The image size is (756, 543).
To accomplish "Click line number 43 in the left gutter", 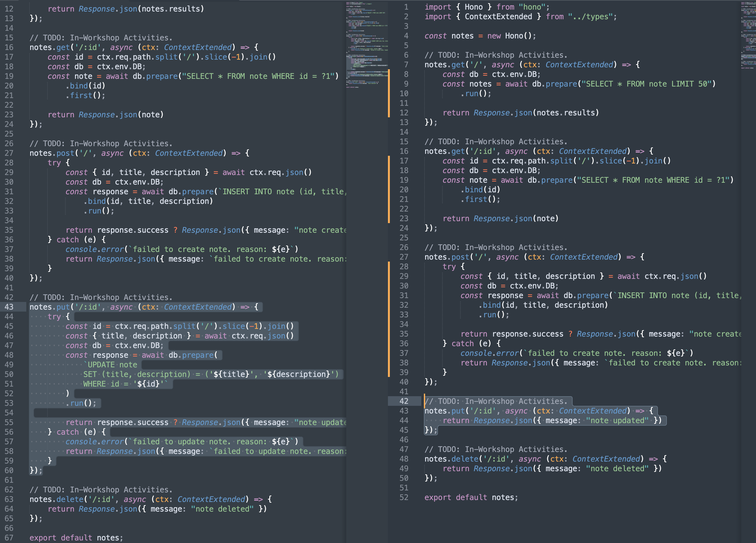I will [x=9, y=307].
